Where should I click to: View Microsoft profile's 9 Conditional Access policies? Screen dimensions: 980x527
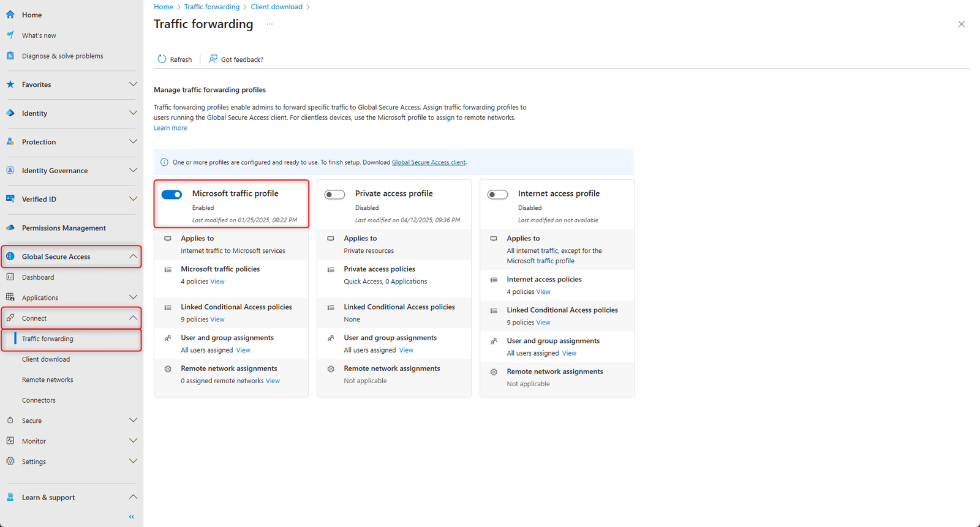coord(217,320)
